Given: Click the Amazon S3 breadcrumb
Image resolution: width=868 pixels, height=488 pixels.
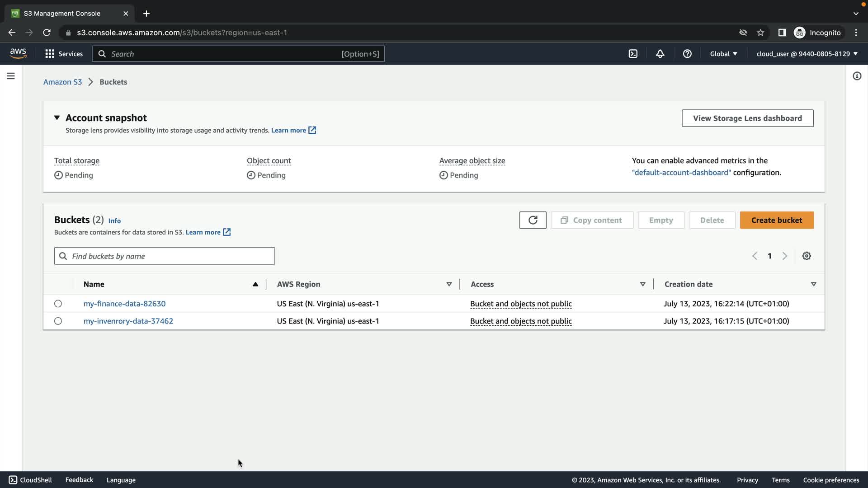Looking at the screenshot, I should point(62,82).
